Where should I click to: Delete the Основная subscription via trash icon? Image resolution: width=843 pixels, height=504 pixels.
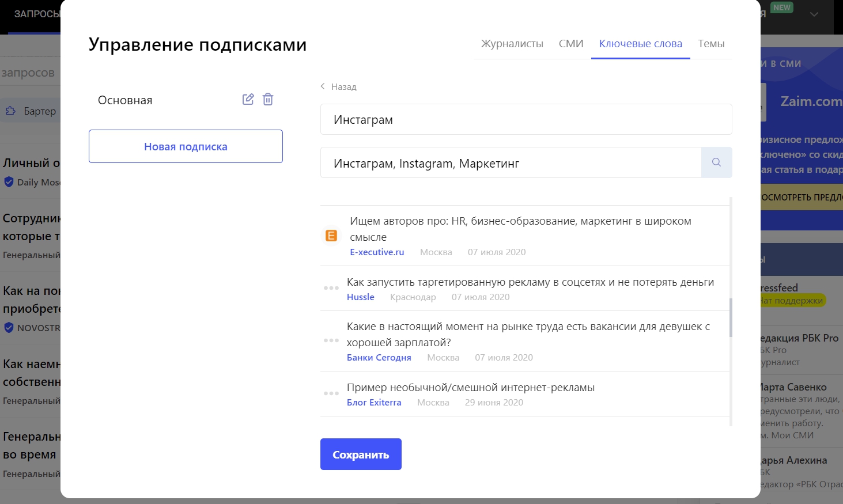point(268,99)
